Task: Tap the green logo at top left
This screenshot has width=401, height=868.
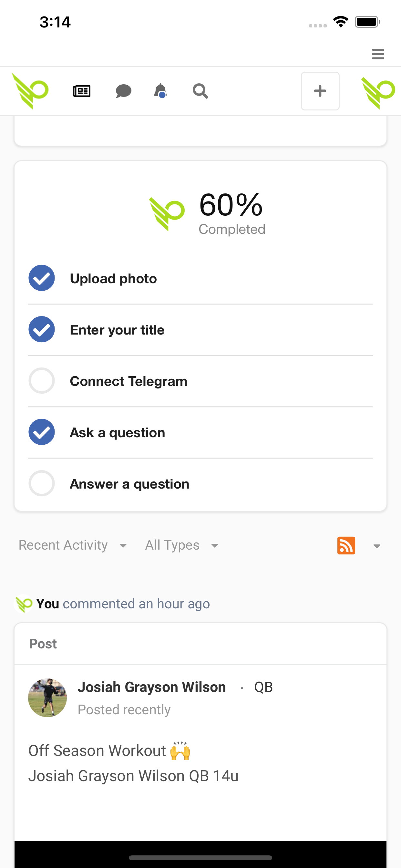Action: coord(30,91)
